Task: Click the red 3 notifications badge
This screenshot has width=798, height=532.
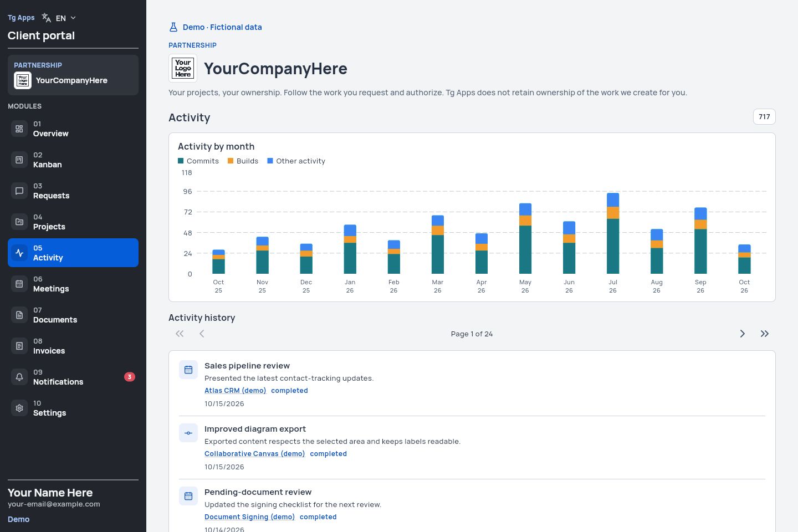Action: 130,377
